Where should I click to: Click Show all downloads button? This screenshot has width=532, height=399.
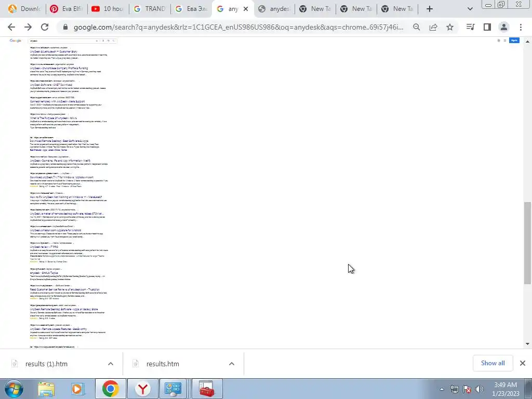(493, 363)
